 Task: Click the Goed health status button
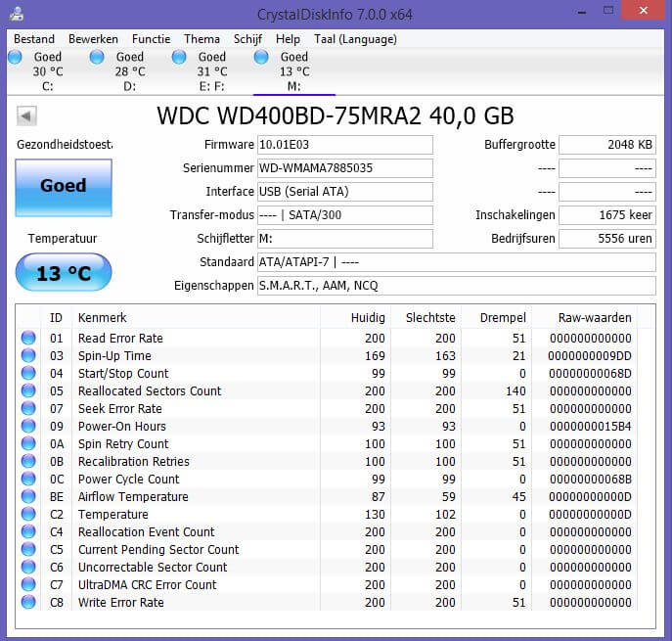(x=64, y=186)
